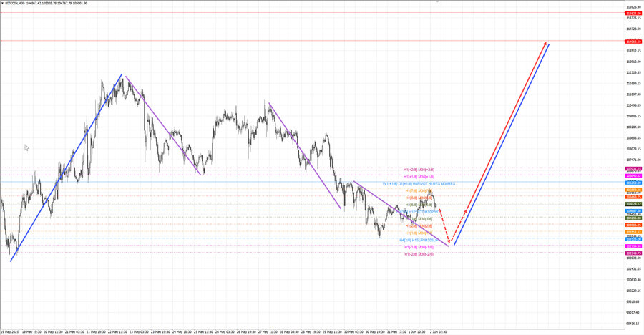Click the 110496.65 price scale value
Viewport: 644px width, 335px height.
click(x=633, y=105)
